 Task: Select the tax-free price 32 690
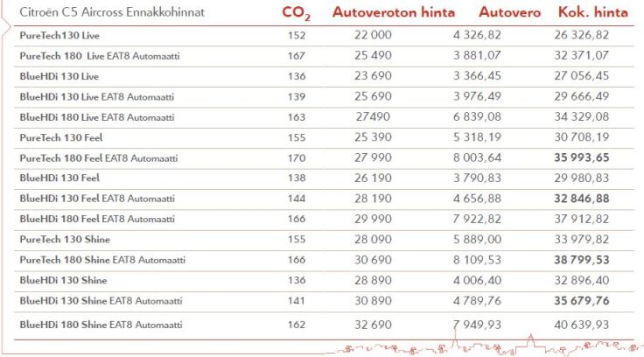[x=372, y=325]
